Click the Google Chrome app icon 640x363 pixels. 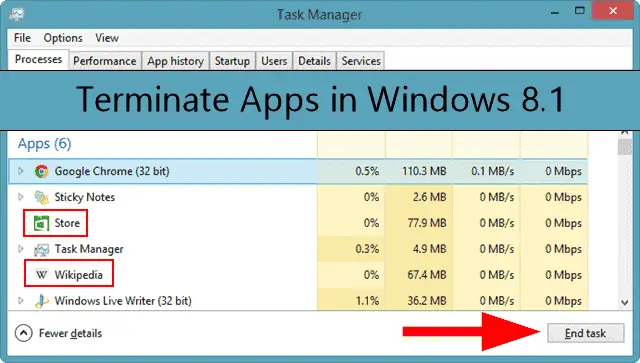point(41,171)
